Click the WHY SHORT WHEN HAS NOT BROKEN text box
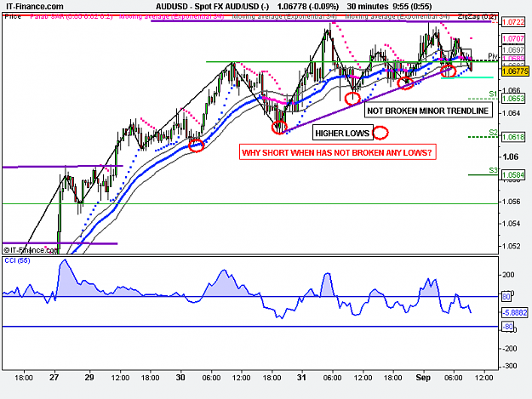 337,152
